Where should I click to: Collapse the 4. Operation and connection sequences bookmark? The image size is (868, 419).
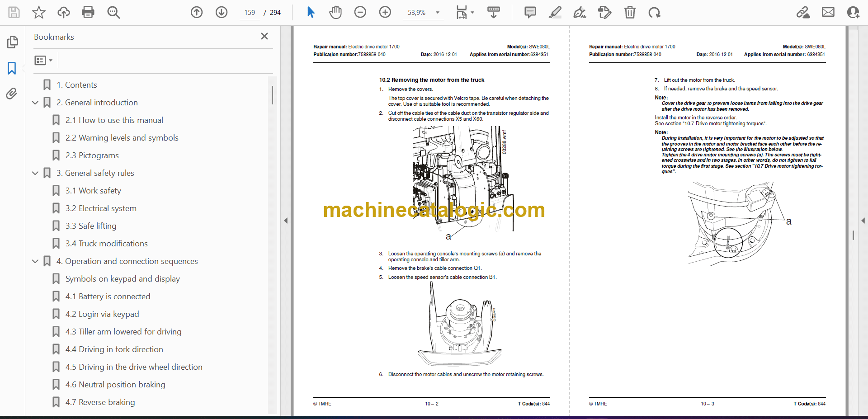[x=35, y=261]
